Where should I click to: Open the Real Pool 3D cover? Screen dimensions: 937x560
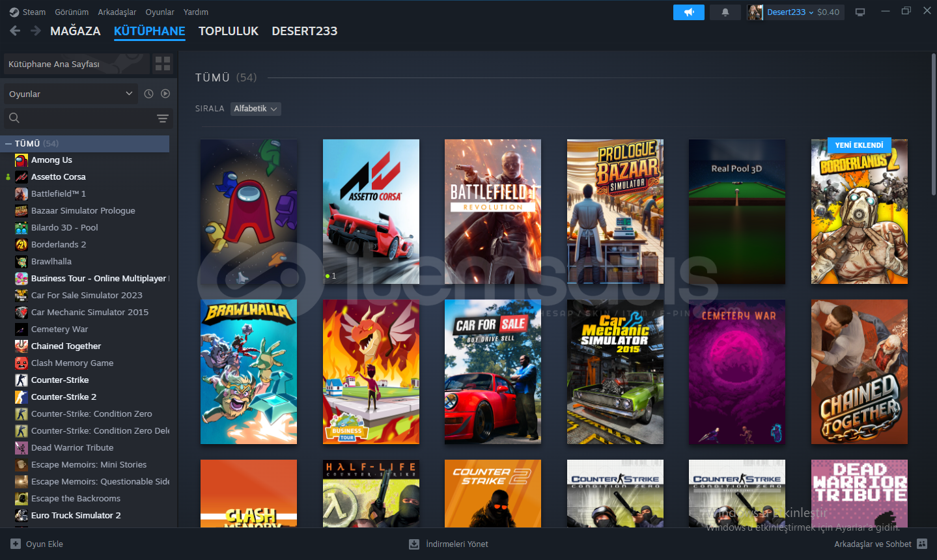pyautogui.click(x=737, y=212)
